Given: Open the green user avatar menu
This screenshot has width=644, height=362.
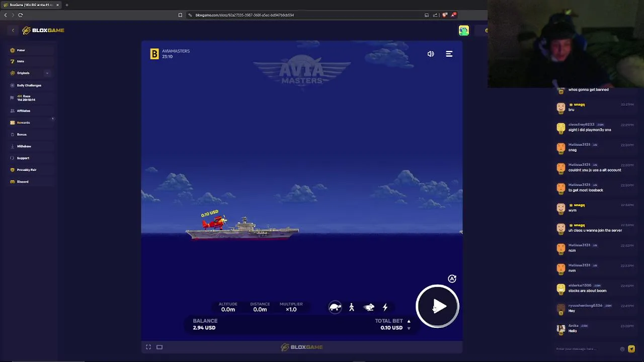Looking at the screenshot, I should (x=463, y=31).
